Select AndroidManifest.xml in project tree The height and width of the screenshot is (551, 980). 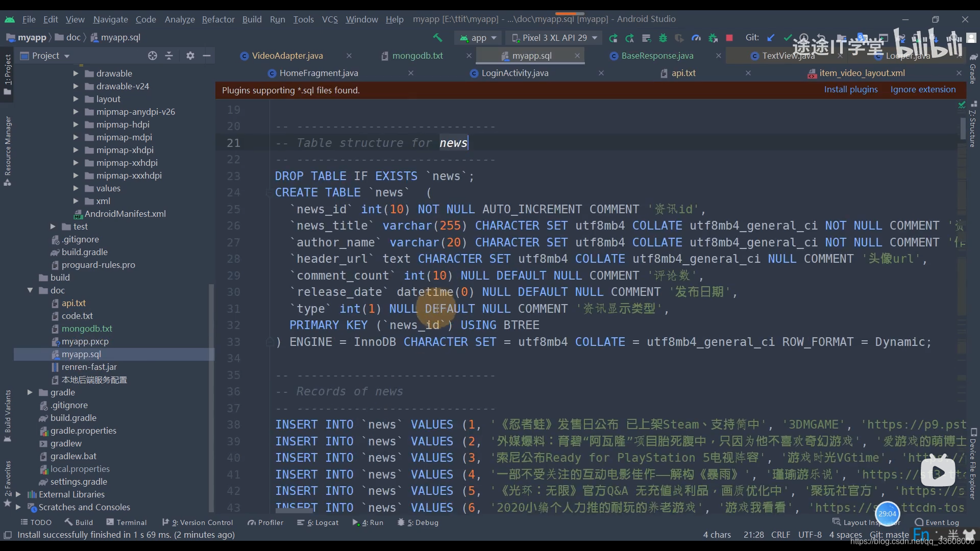tap(120, 214)
